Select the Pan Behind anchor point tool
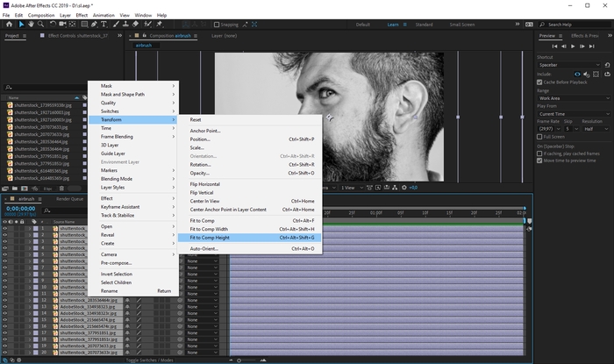Screen dimensions: 614x364 73,25
